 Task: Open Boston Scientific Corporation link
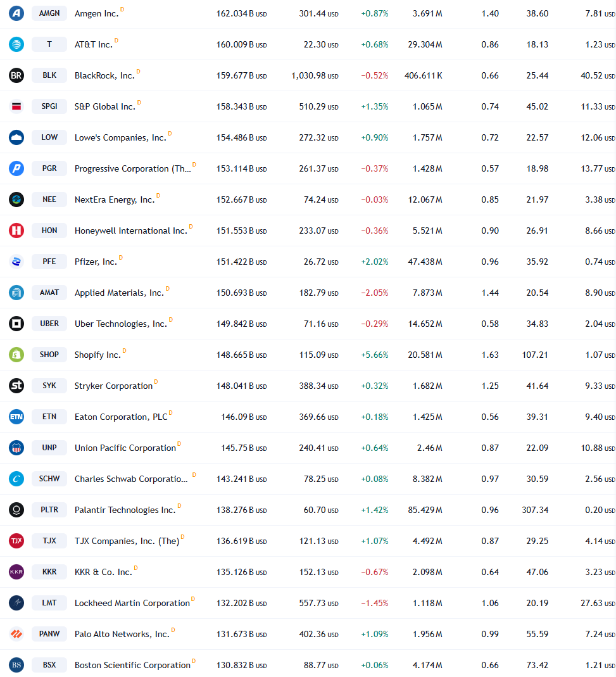point(132,666)
